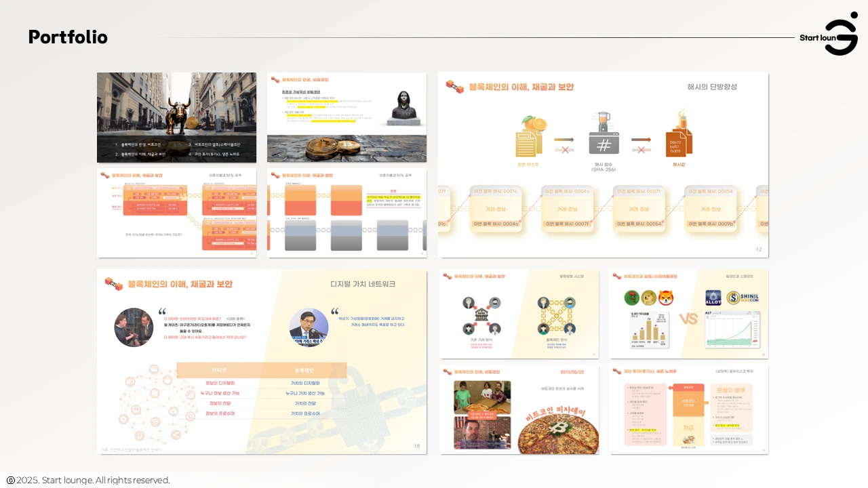Image resolution: width=868 pixels, height=488 pixels.
Task: Click the Shinil coin logo
Action: pos(742,298)
